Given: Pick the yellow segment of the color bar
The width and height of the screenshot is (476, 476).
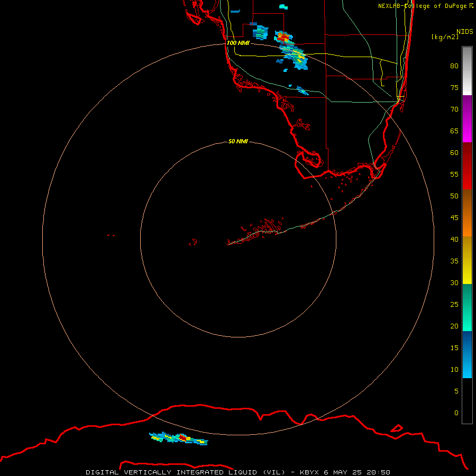Looking at the screenshot, I should 467,260.
